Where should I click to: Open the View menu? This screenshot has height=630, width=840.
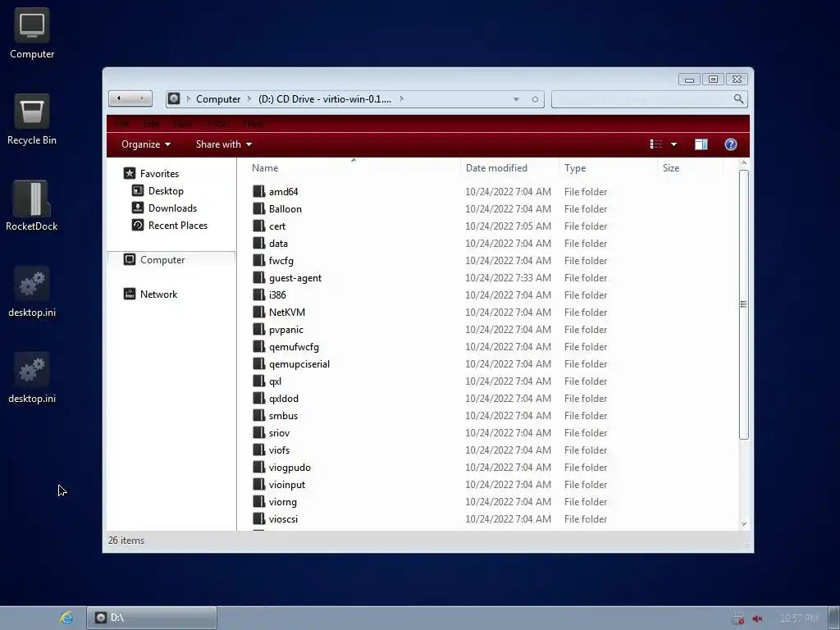[x=183, y=124]
